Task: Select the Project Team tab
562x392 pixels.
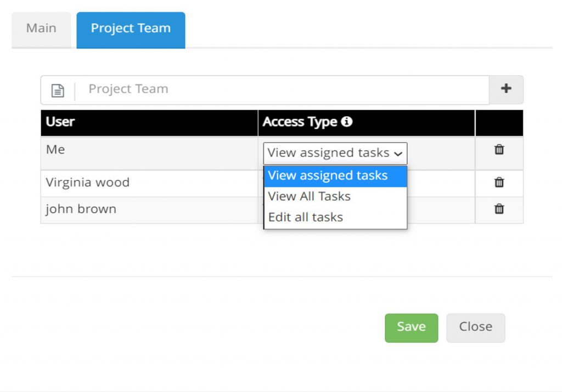Action: coord(131,30)
